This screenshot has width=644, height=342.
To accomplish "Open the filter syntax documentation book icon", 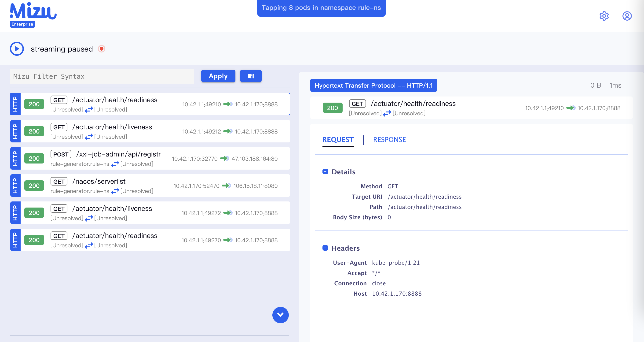I will [x=251, y=76].
